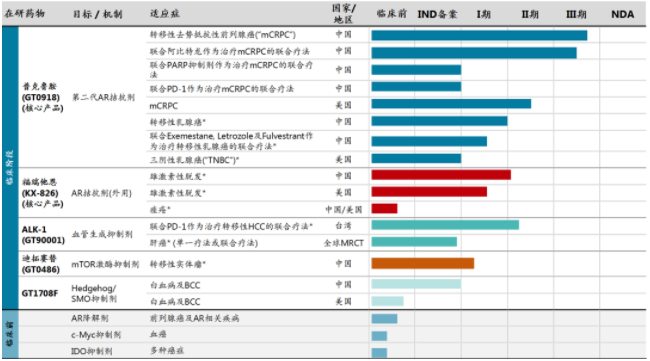Viewport: 650px width, 361px height.
Task: Click the longest blue mCRPC progress bar
Action: coord(479,36)
